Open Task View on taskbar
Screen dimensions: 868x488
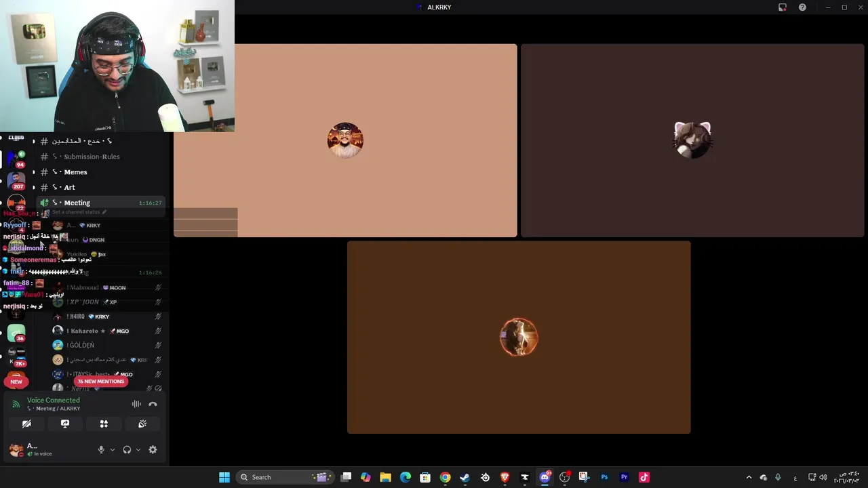tap(346, 477)
